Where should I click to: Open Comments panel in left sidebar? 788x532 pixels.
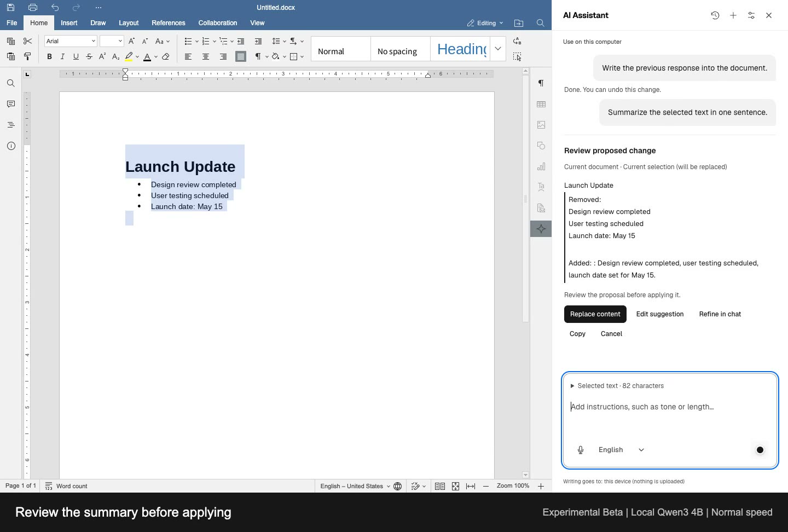pyautogui.click(x=11, y=104)
